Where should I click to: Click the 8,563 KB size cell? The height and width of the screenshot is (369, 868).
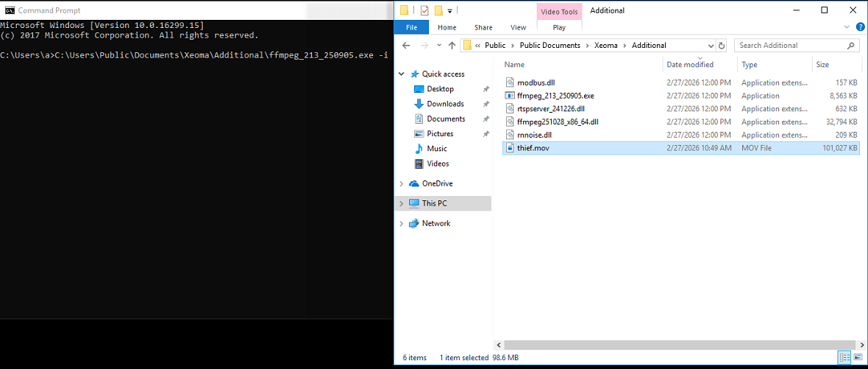[844, 95]
